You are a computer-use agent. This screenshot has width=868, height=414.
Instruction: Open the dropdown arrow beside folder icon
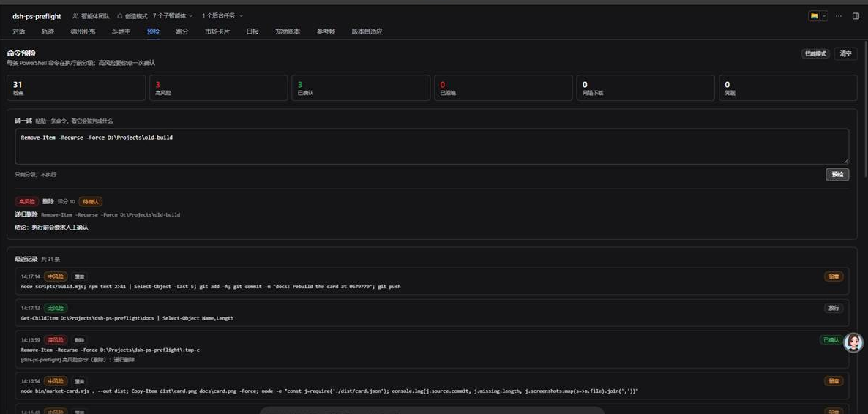824,16
